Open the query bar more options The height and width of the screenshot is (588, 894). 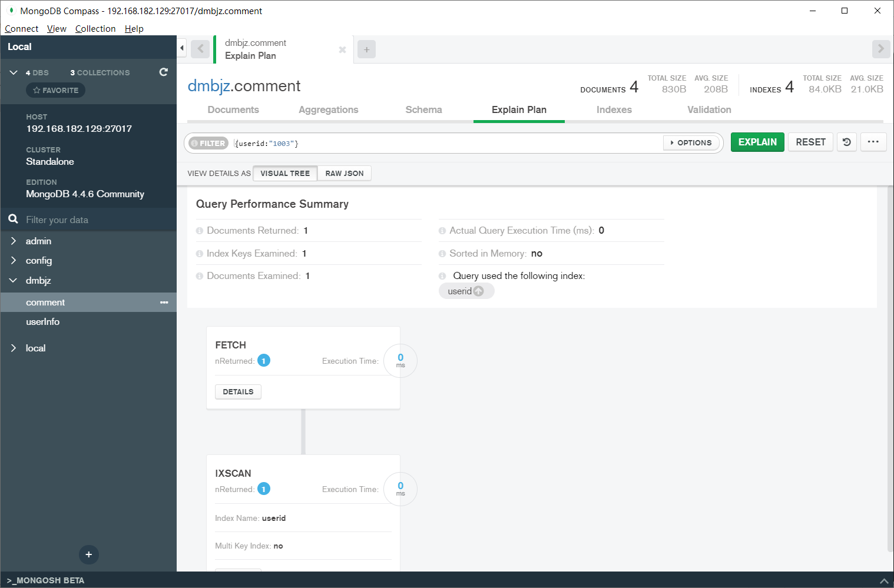point(873,142)
